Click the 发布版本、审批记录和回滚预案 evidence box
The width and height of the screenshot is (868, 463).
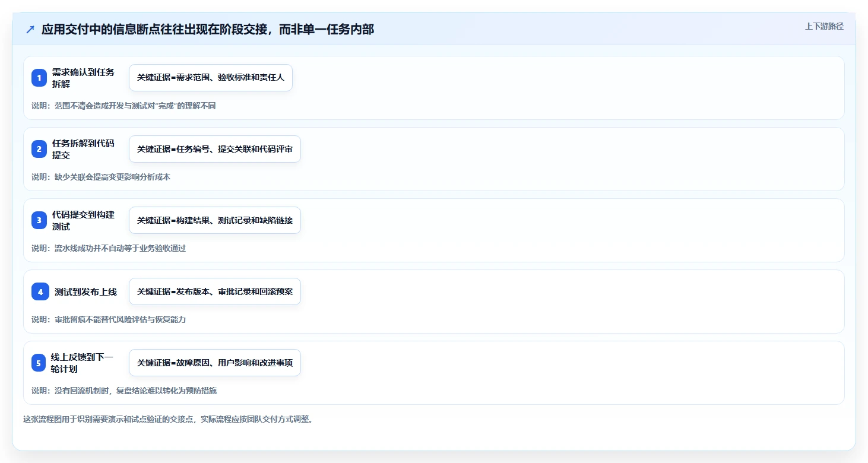click(215, 291)
